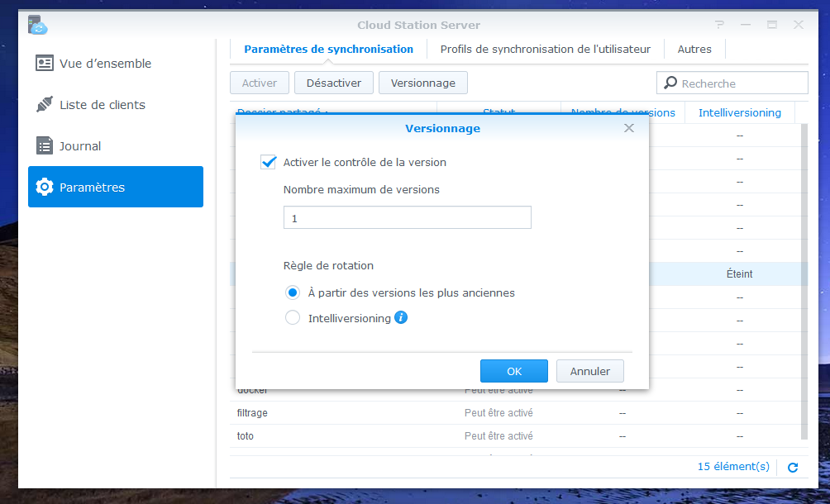Click the Paramètres gear icon

[45, 188]
